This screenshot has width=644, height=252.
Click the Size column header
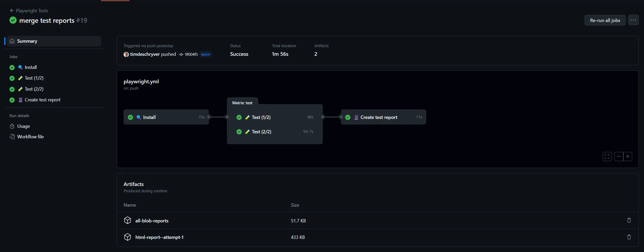[x=295, y=205]
